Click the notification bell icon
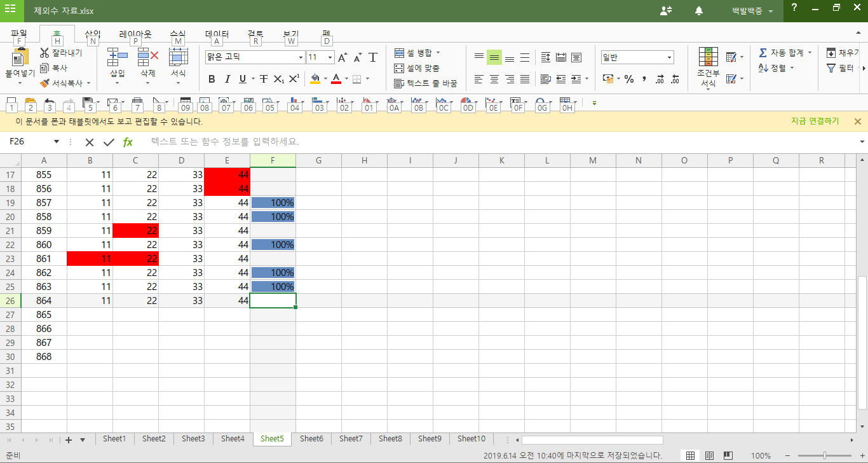This screenshot has width=868, height=463. [699, 11]
